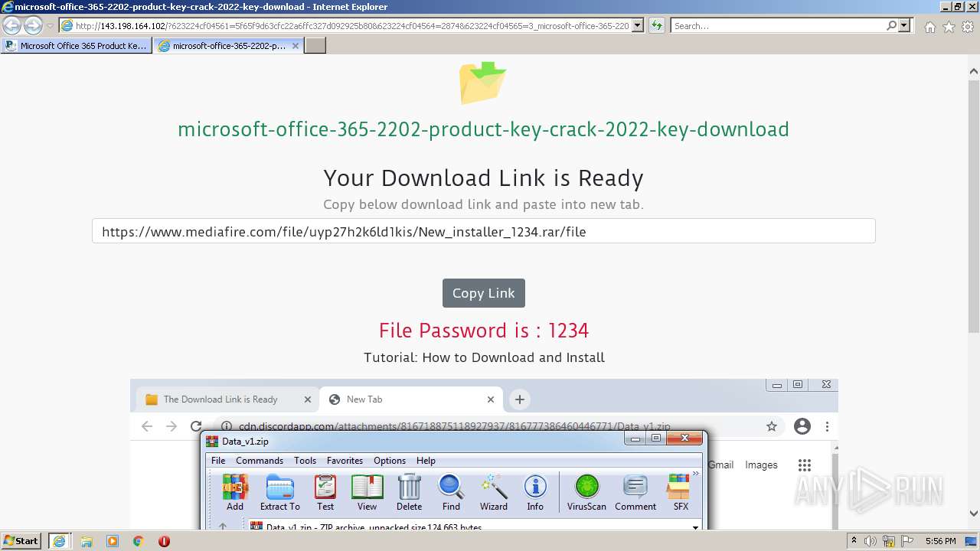Click WinRAR Wizard wand icon

(494, 493)
